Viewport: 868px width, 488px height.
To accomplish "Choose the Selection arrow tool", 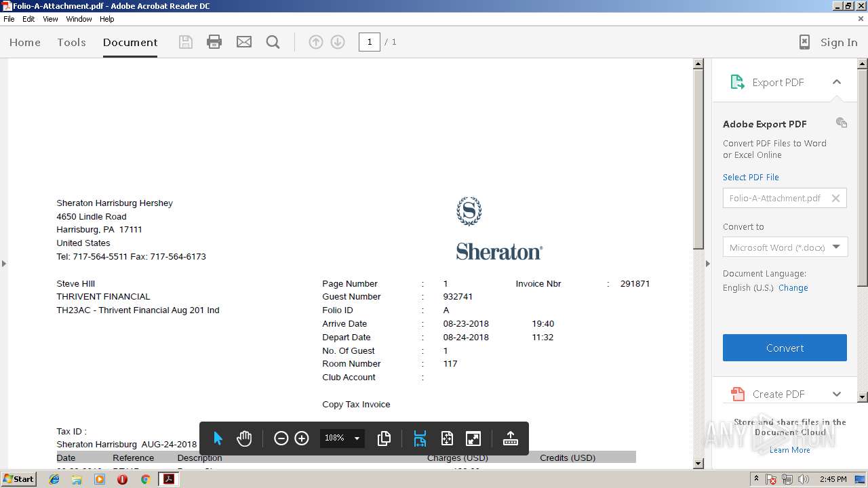I will click(218, 439).
